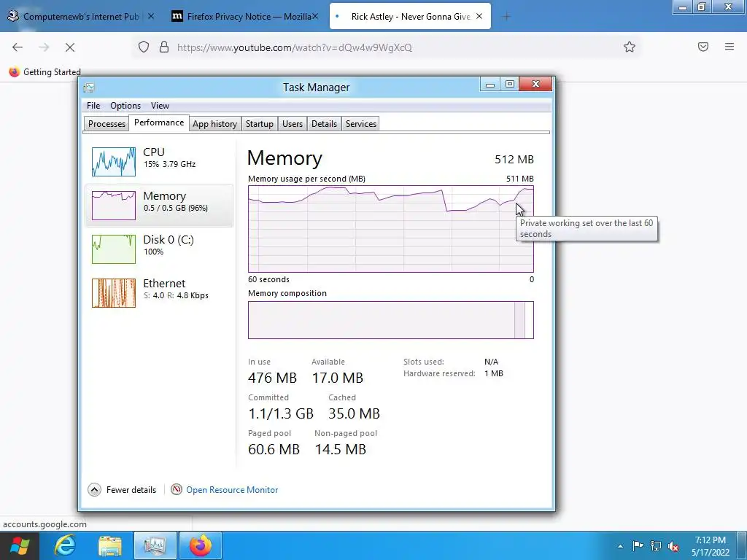This screenshot has height=560, width=747.
Task: Collapse with Fewer details chevron
Action: (x=94, y=489)
